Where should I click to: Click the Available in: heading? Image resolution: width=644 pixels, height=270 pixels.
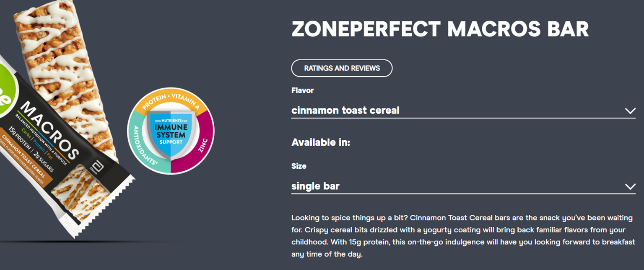tap(321, 142)
